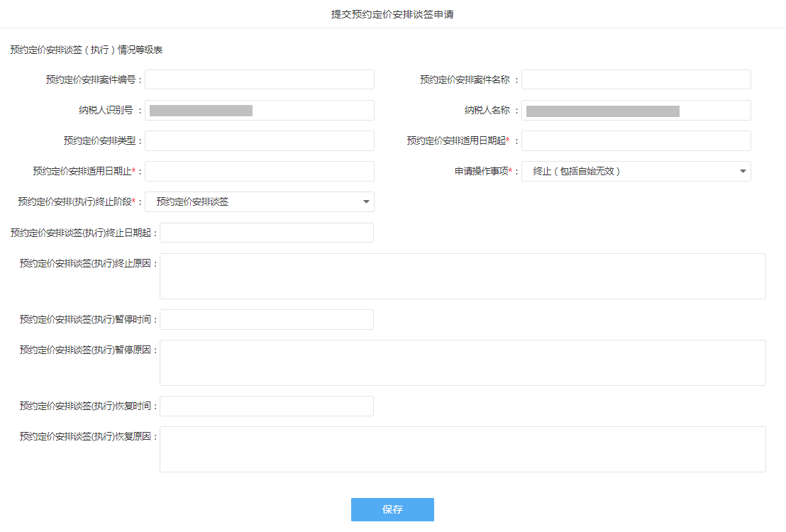Click the 预约定价安排适用日期起 date field

pos(636,140)
